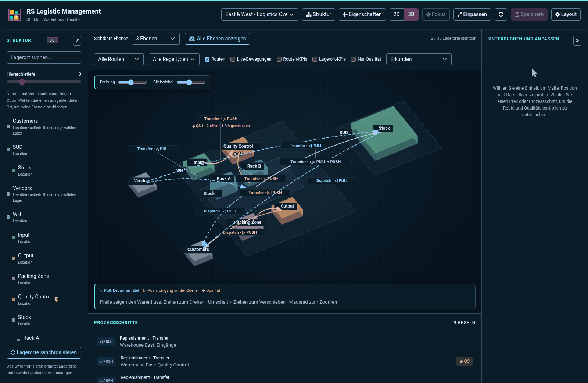588x383 pixels.
Task: Open the Erkunden dropdown
Action: (x=419, y=59)
